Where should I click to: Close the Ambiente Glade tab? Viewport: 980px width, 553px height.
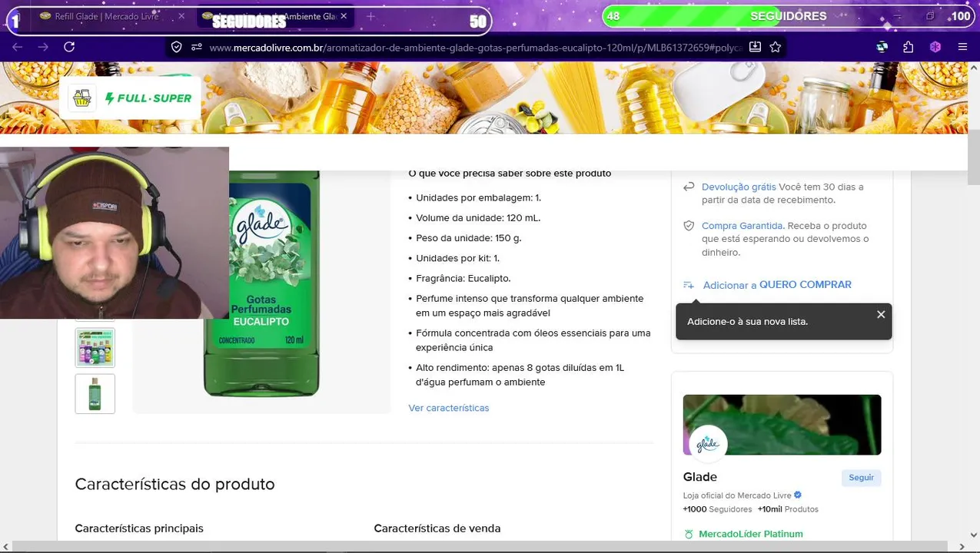pyautogui.click(x=344, y=16)
